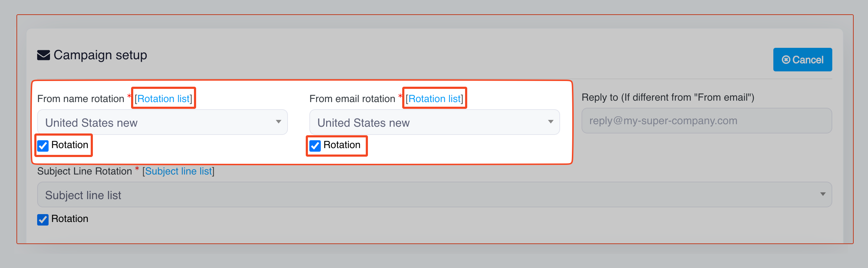Click the From email rotation dropdown arrow
Image resolution: width=868 pixels, height=268 pixels.
(x=550, y=122)
